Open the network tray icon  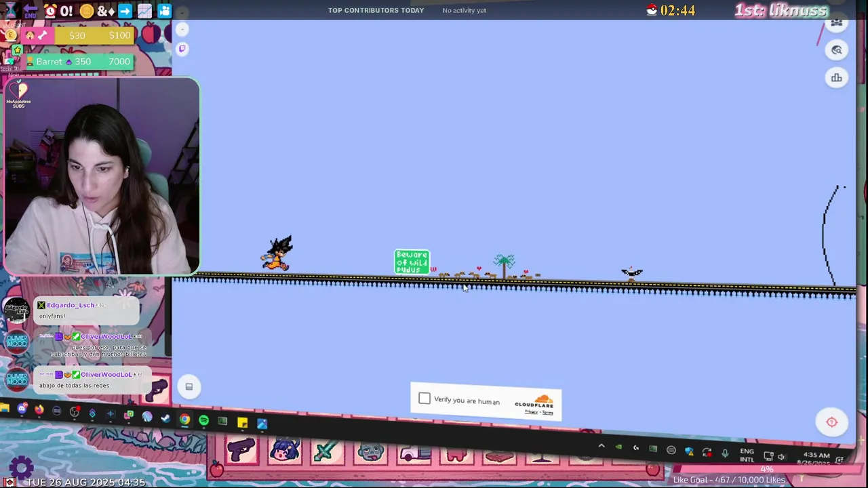click(768, 456)
